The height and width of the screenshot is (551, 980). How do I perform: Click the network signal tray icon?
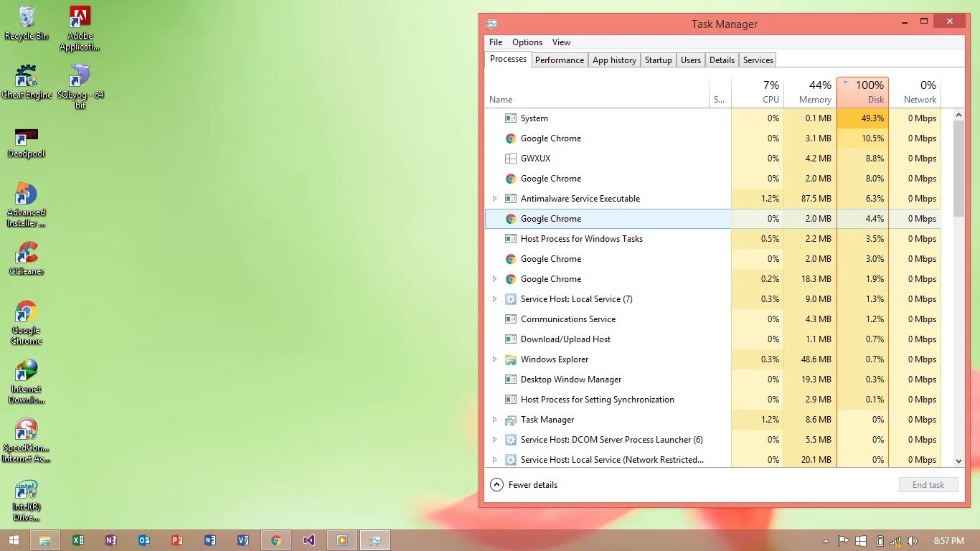(895, 541)
